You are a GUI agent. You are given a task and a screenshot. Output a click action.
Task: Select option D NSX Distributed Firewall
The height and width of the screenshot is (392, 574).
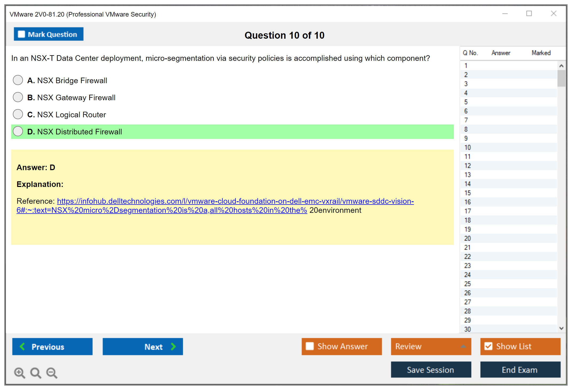(18, 131)
